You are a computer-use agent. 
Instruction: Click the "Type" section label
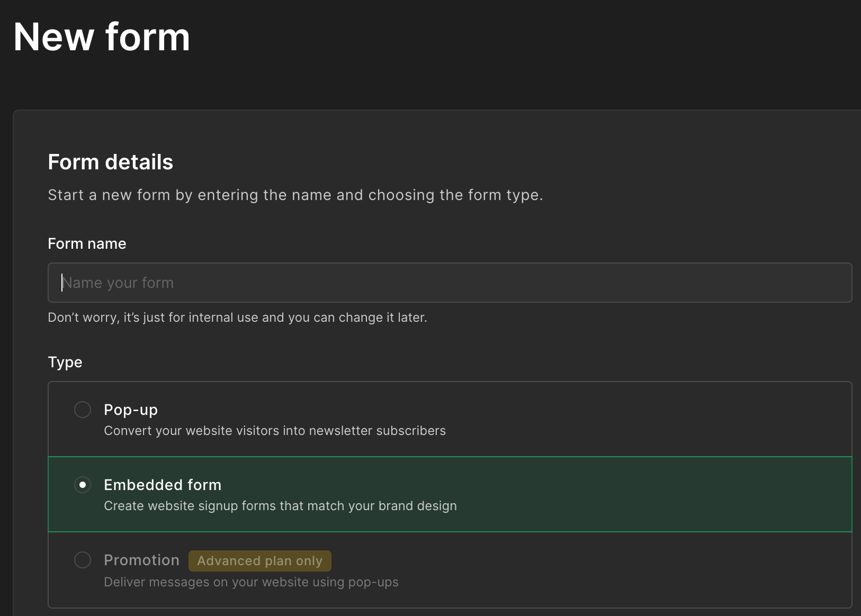[65, 362]
